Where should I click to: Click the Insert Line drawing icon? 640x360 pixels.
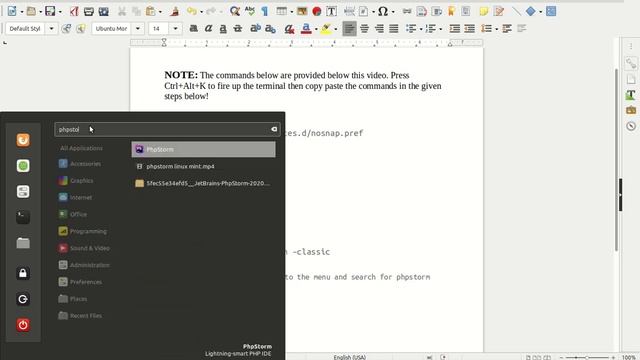[x=516, y=11]
